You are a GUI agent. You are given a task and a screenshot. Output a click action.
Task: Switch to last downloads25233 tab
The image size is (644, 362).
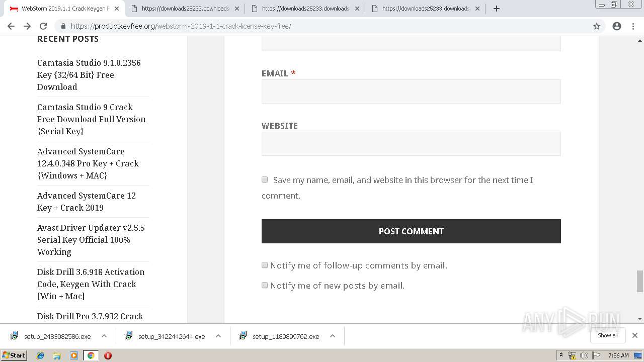click(424, 9)
